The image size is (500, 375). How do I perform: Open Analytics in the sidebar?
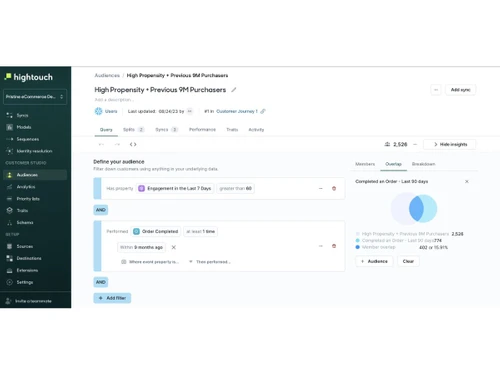coord(26,187)
